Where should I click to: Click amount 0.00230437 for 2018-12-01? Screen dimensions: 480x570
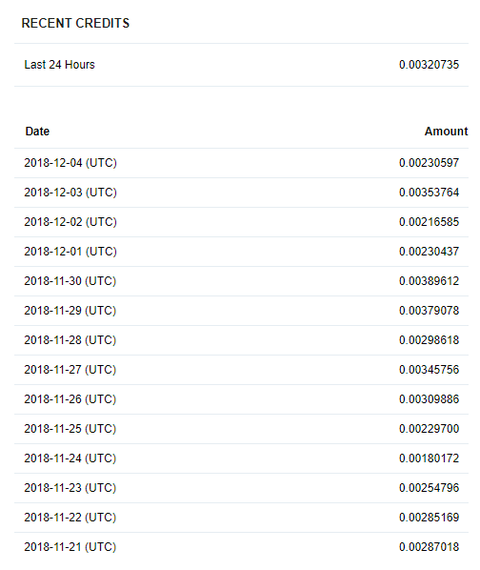pyautogui.click(x=429, y=252)
